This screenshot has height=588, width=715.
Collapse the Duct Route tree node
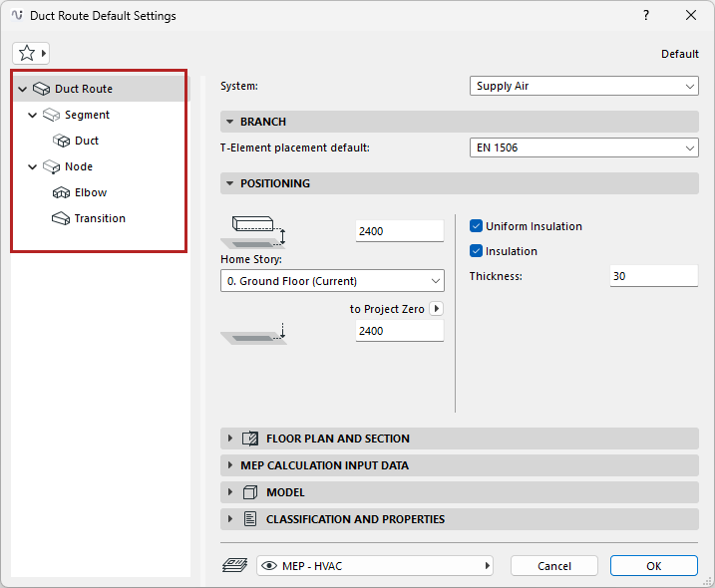22,89
